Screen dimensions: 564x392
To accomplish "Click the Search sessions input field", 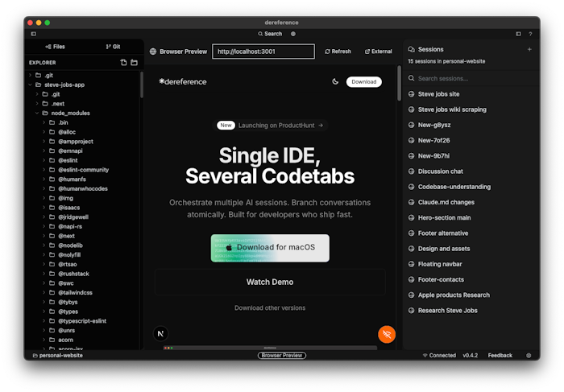I will (471, 78).
